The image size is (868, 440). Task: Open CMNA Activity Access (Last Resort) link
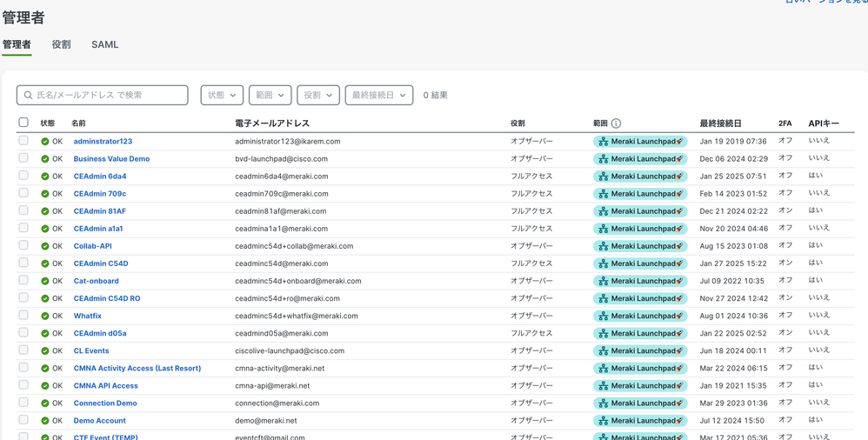tap(137, 368)
